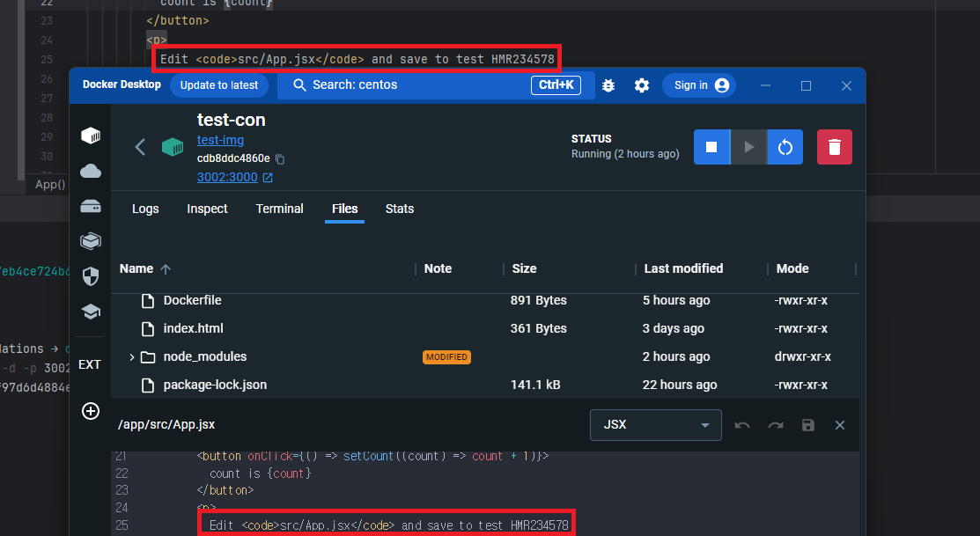Expand the node_modules folder

point(131,357)
